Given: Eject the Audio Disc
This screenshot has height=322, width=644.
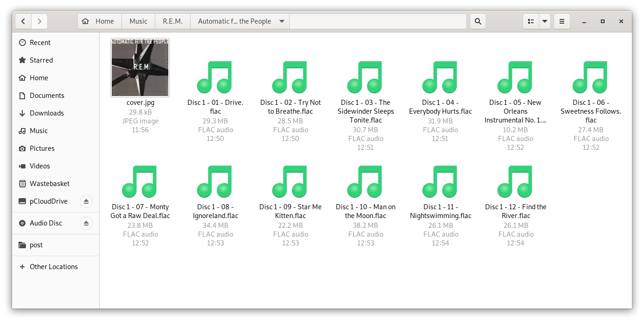Looking at the screenshot, I should pyautogui.click(x=86, y=223).
